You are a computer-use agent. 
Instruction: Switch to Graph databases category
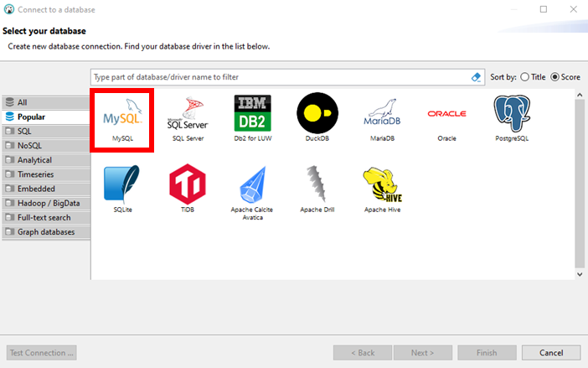coord(46,232)
